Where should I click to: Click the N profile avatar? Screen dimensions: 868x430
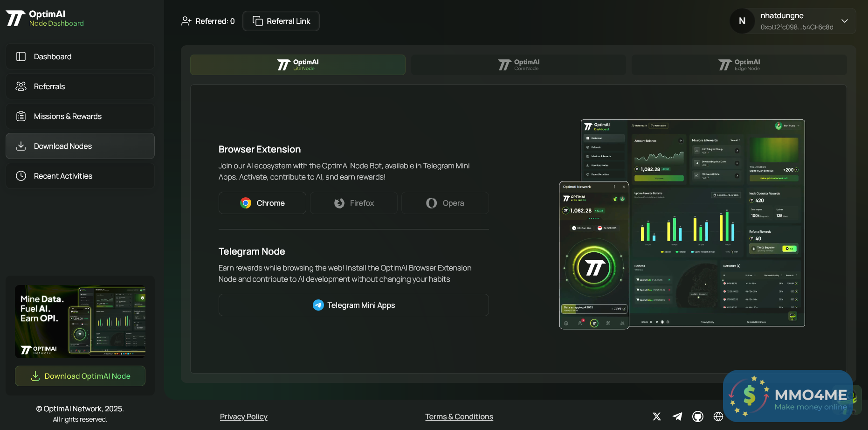pyautogui.click(x=742, y=21)
